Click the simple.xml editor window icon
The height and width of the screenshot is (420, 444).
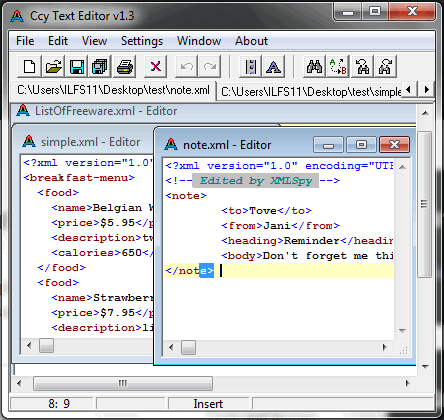pyautogui.click(x=29, y=142)
